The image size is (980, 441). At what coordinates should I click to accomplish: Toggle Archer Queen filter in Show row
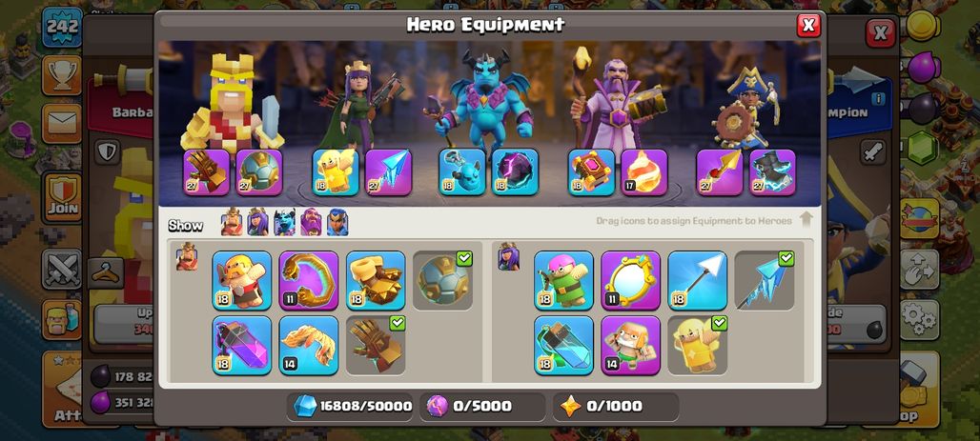click(x=257, y=222)
